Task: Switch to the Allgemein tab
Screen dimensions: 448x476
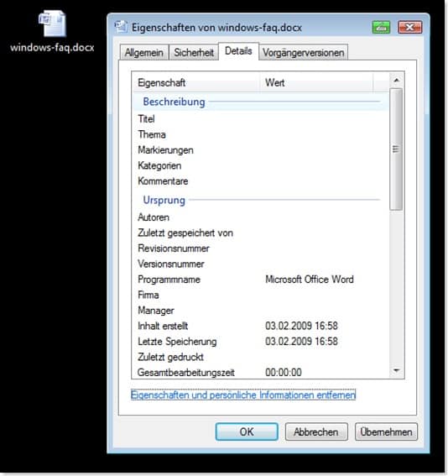Action: [x=144, y=53]
